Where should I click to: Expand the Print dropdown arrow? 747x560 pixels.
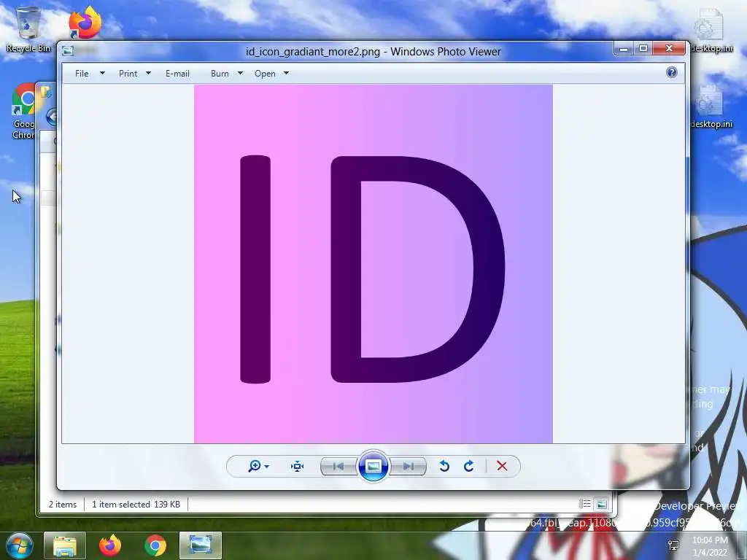click(148, 74)
